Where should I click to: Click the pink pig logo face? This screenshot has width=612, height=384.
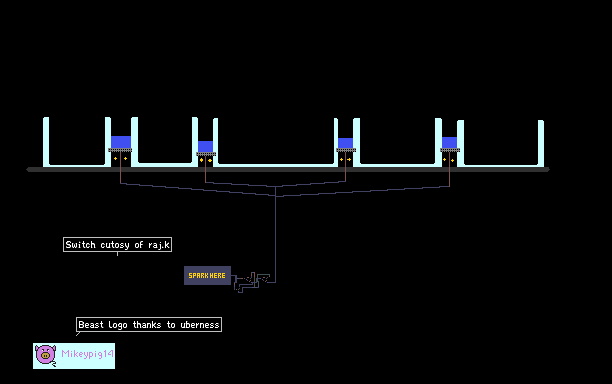45,355
